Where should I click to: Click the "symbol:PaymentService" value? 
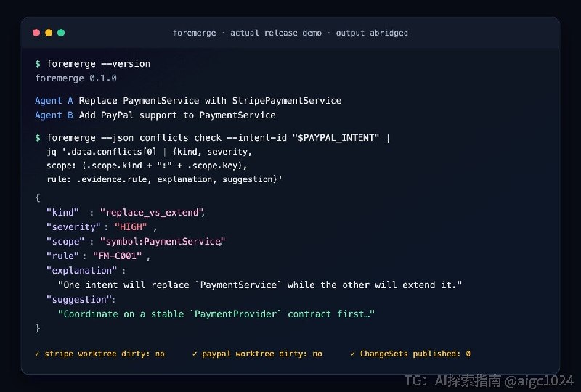163,242
